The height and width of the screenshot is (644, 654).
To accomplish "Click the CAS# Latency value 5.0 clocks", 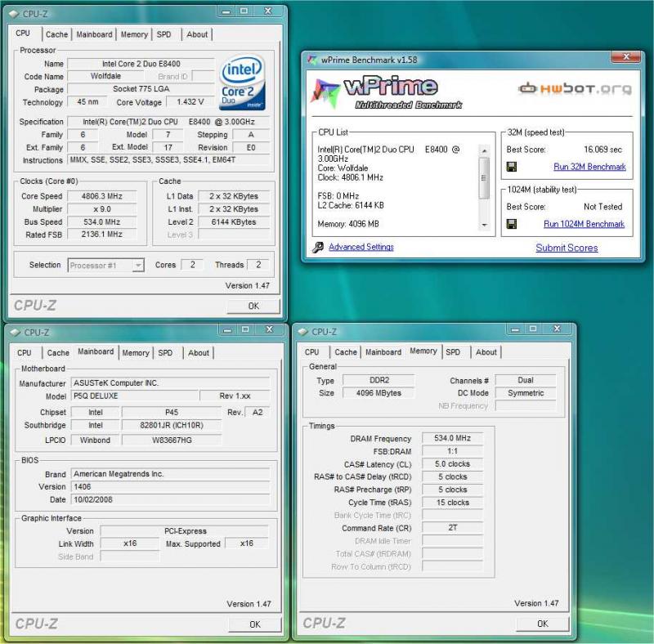I will (x=452, y=464).
